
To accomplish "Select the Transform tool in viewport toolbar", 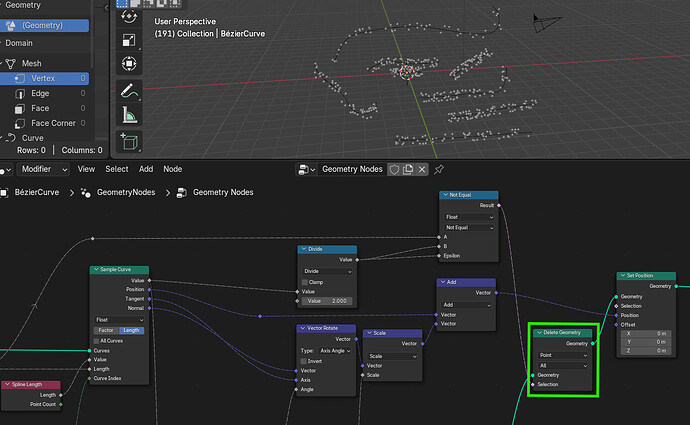I will point(129,64).
